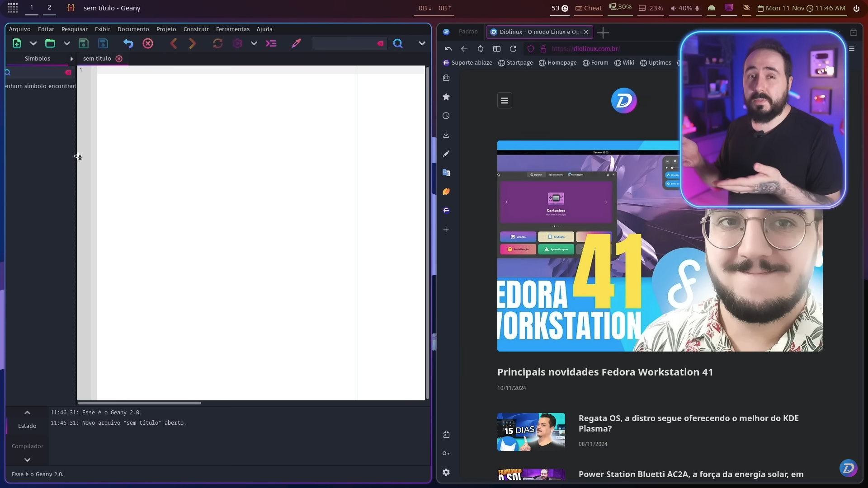Viewport: 868px width, 488px height.
Task: Toggle reader view in the browser toolbar
Action: click(x=497, y=49)
